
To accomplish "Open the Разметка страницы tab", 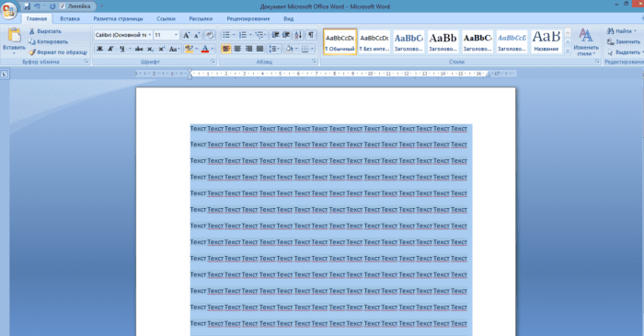I will 119,19.
